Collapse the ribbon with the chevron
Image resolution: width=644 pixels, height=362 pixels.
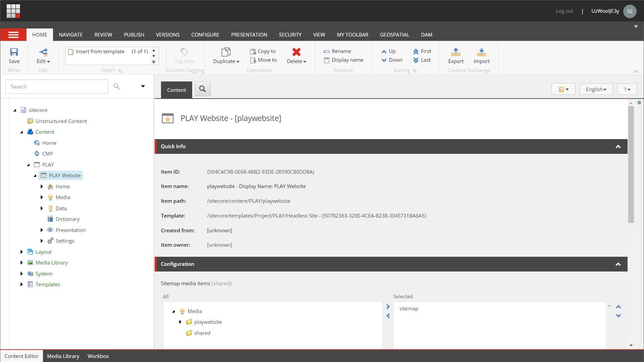point(636,71)
